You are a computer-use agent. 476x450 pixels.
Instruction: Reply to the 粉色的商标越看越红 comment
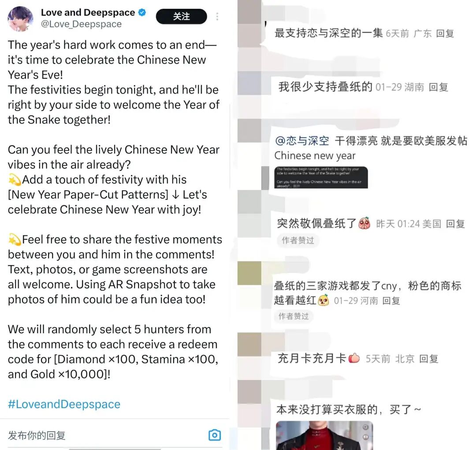391,301
